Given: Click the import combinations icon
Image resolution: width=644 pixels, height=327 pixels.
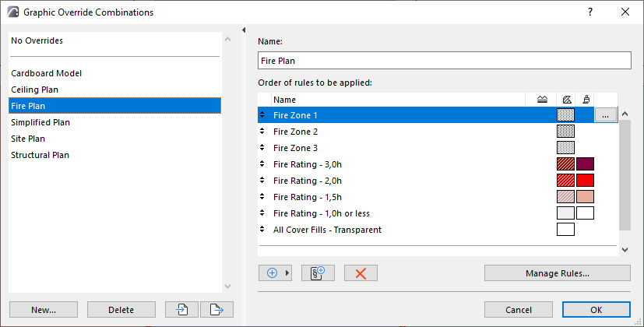Looking at the screenshot, I should coord(181,309).
